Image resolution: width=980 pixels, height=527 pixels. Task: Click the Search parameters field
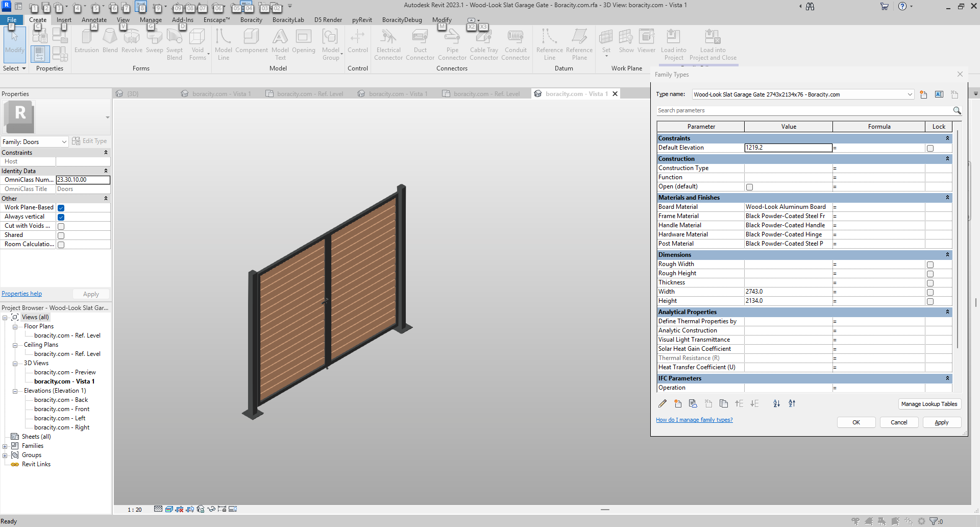[x=804, y=110]
